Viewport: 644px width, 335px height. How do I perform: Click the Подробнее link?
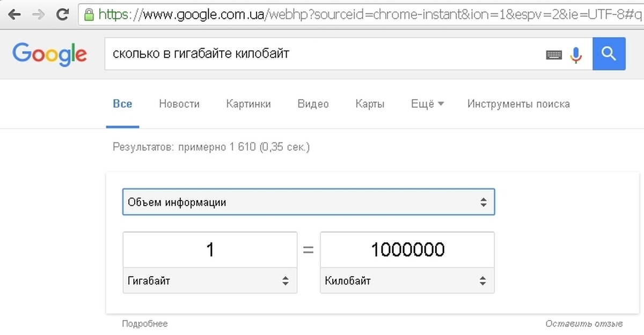[145, 324]
